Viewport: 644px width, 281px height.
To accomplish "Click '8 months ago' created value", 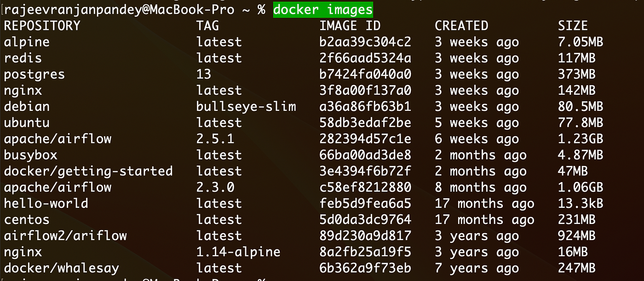I will (x=481, y=188).
